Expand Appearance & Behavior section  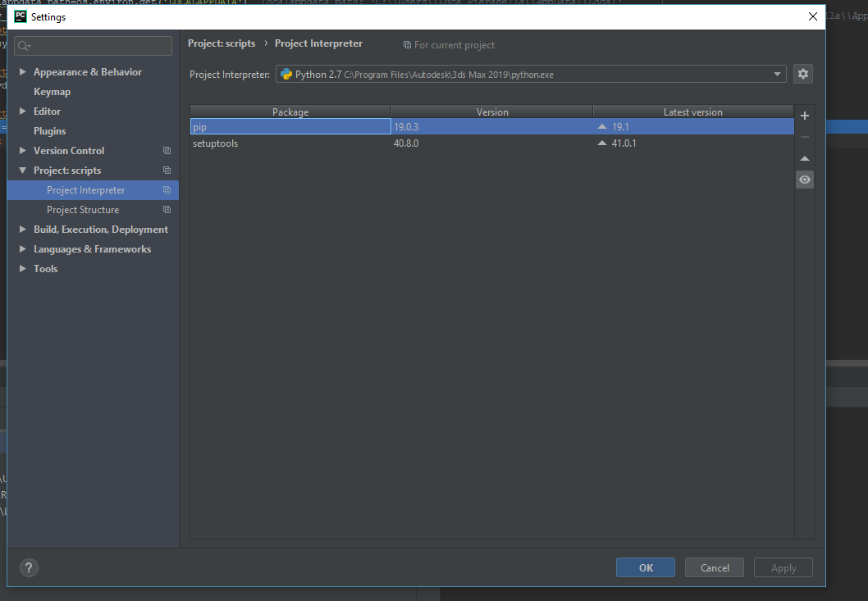(x=23, y=72)
